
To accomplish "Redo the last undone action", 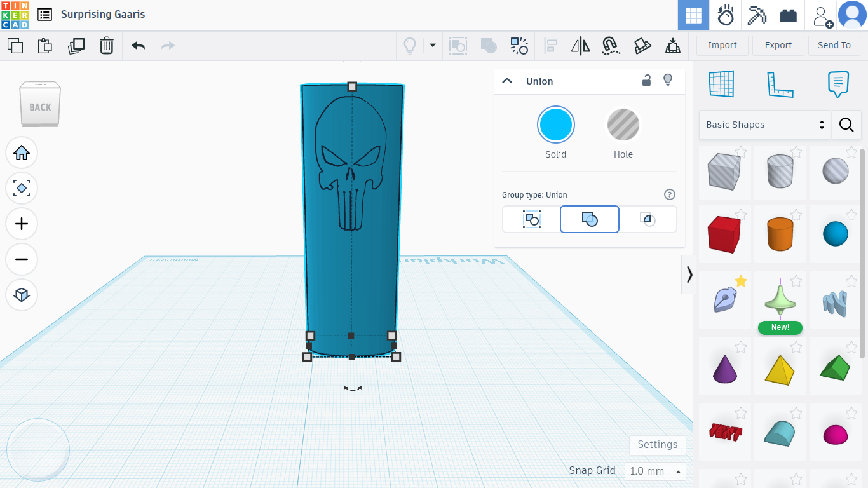I will [x=168, y=46].
